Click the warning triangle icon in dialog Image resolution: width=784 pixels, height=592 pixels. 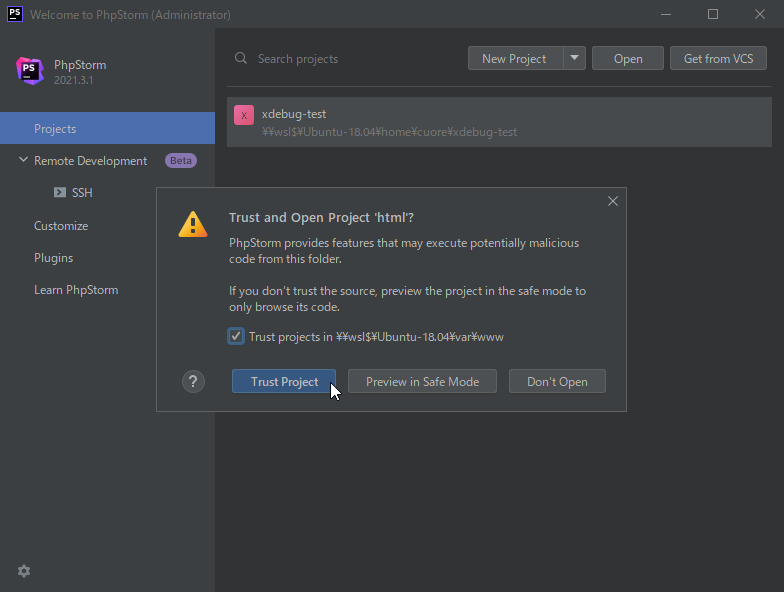tap(193, 224)
